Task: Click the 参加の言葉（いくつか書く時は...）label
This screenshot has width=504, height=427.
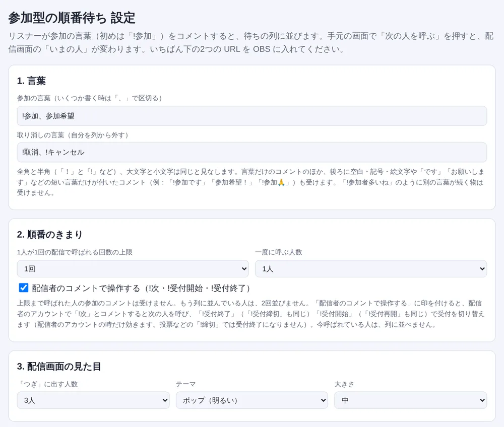Action: [x=91, y=98]
